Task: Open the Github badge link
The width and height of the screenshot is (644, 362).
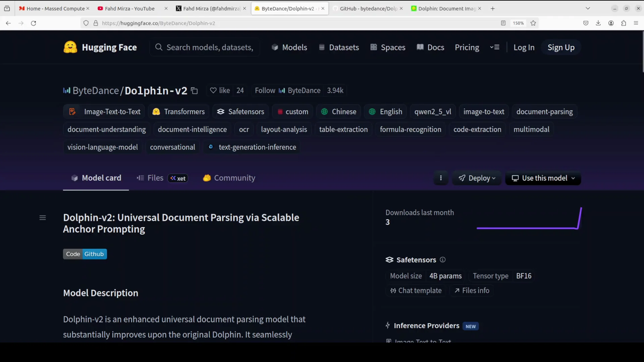Action: (94, 254)
